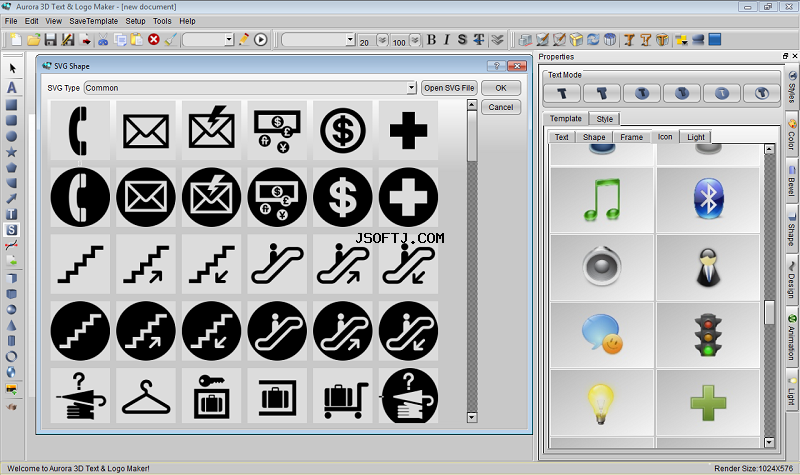Select the ring torus shape tool
The height and width of the screenshot is (475, 800).
(11, 356)
